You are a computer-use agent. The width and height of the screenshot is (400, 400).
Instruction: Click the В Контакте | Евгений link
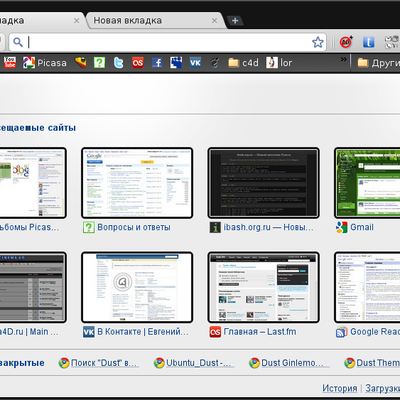(143, 332)
